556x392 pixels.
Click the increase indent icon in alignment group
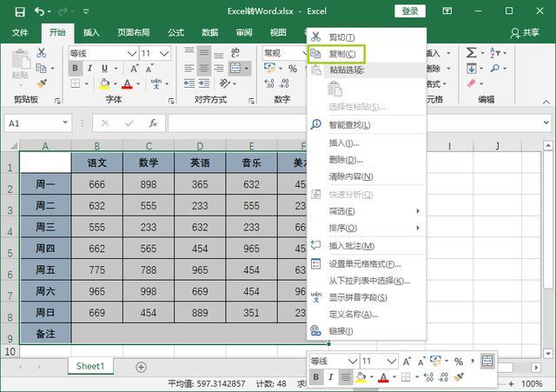pyautogui.click(x=204, y=83)
